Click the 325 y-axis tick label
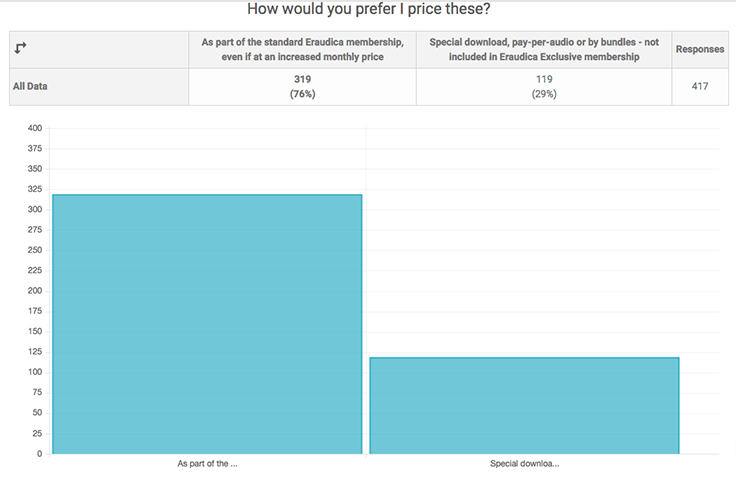 tap(35, 189)
